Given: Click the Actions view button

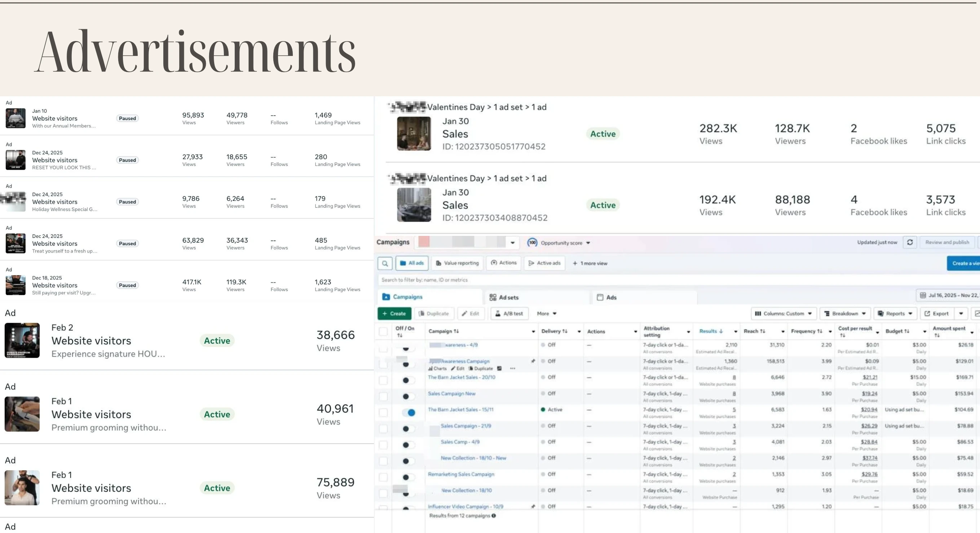Looking at the screenshot, I should (x=504, y=263).
